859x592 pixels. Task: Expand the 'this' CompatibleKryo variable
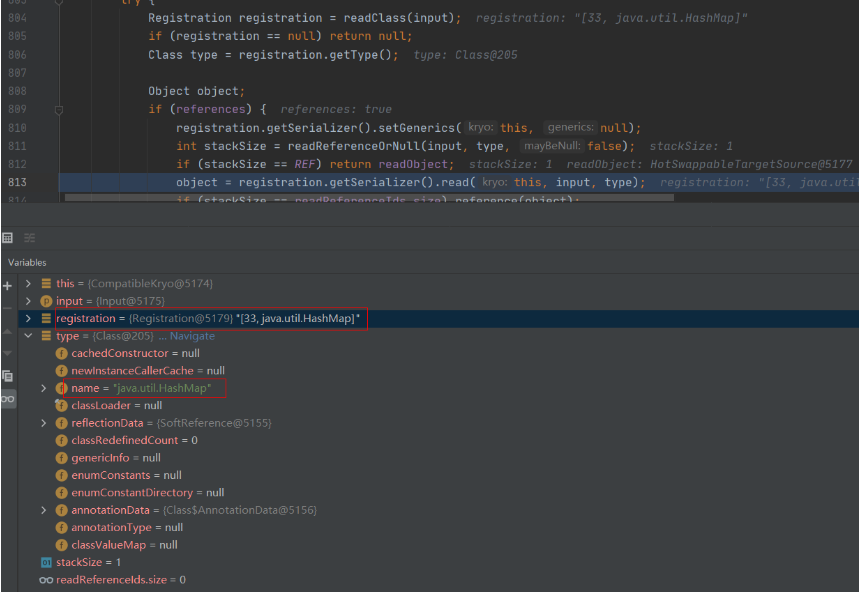click(x=29, y=284)
